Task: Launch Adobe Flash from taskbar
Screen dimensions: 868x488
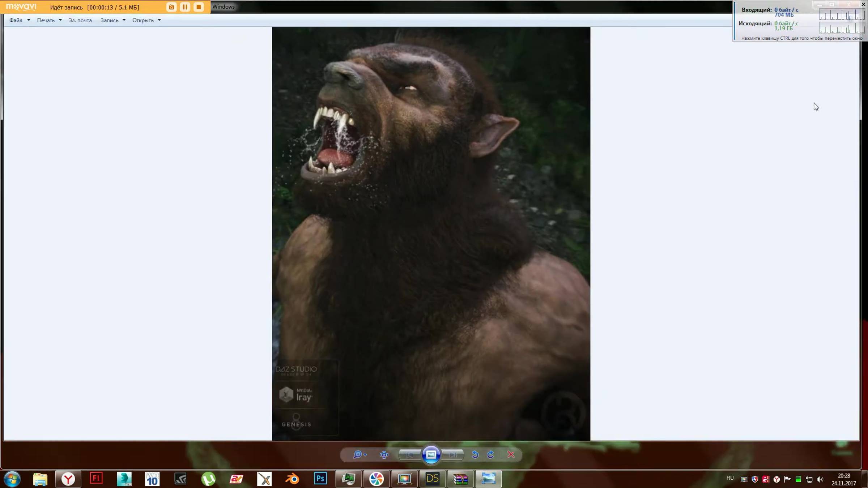Action: (x=96, y=479)
